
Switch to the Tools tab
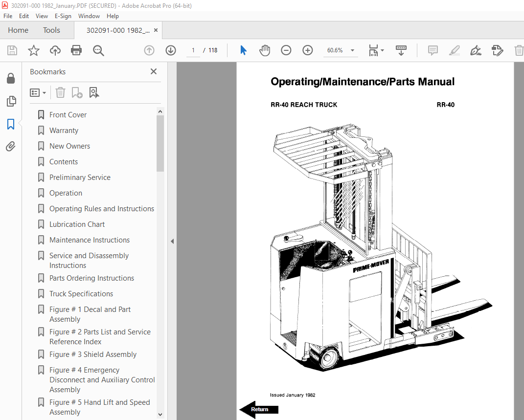pos(51,30)
